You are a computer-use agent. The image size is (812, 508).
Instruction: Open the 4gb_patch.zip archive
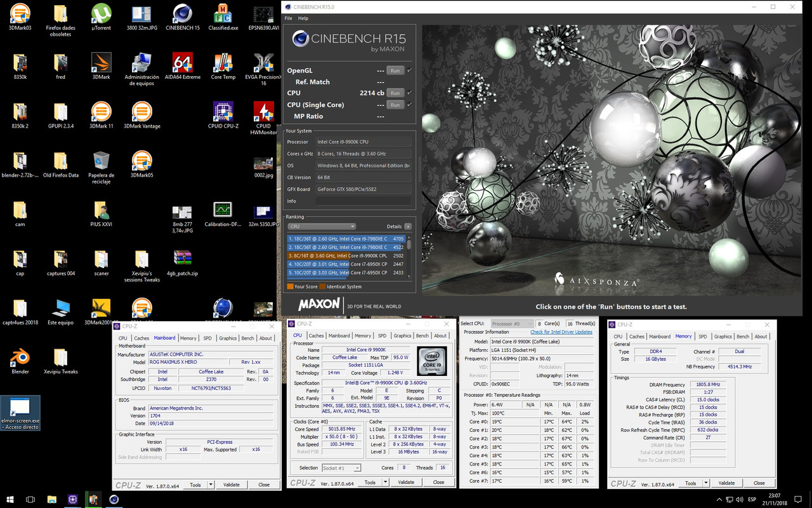pos(183,263)
